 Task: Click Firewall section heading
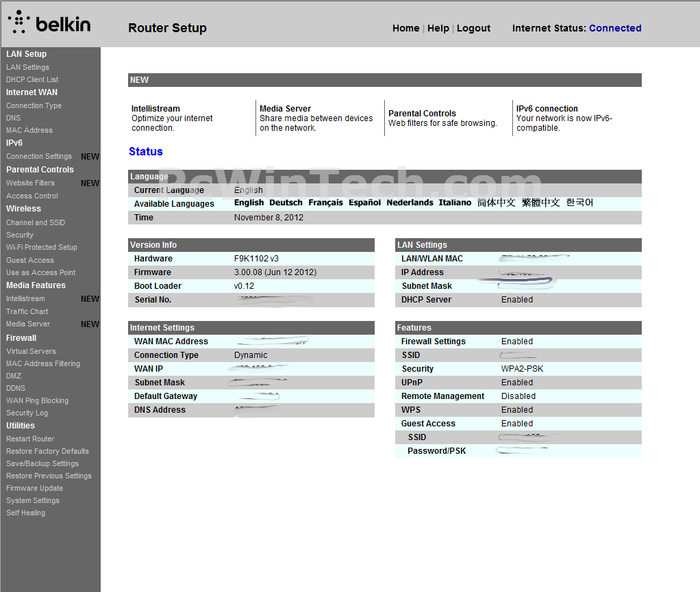21,338
